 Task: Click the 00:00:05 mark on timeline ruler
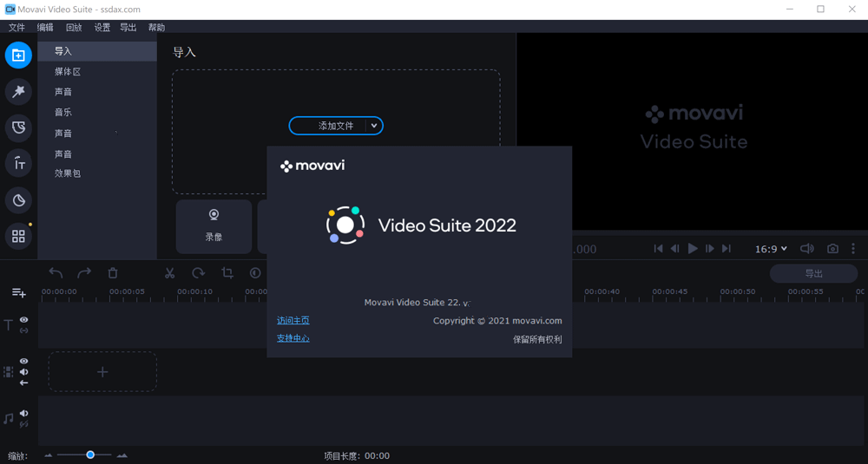(x=127, y=292)
